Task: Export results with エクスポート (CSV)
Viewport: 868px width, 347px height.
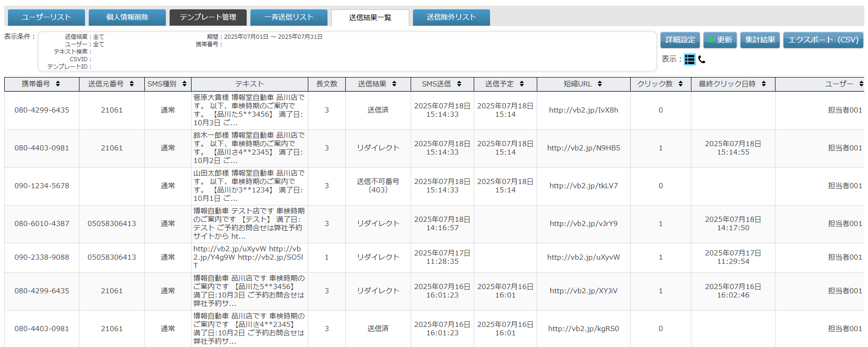Action: (x=823, y=40)
